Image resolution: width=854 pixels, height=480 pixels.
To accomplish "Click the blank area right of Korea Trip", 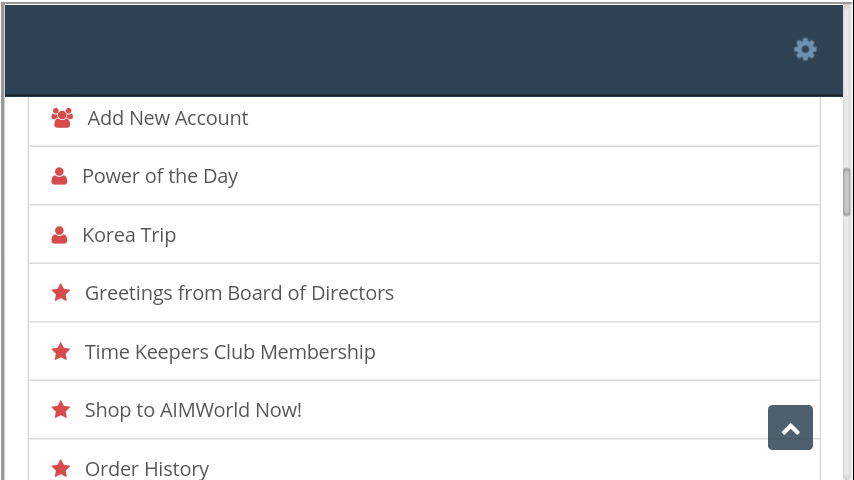I will [500, 235].
